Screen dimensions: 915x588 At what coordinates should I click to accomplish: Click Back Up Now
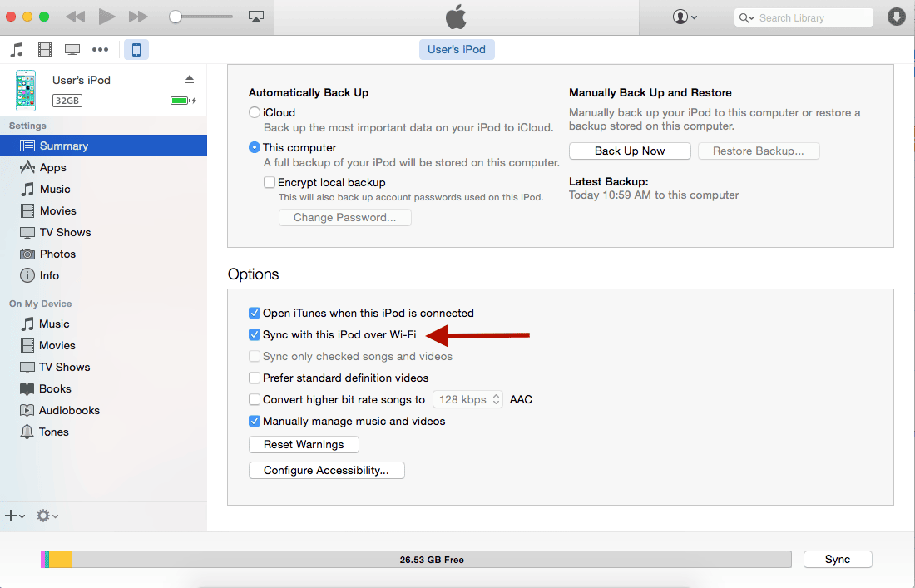point(630,151)
